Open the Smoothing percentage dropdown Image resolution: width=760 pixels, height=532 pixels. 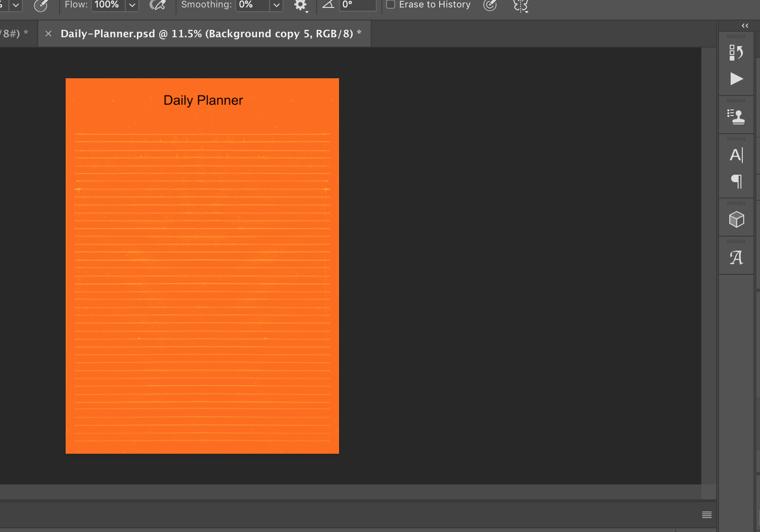(x=276, y=6)
